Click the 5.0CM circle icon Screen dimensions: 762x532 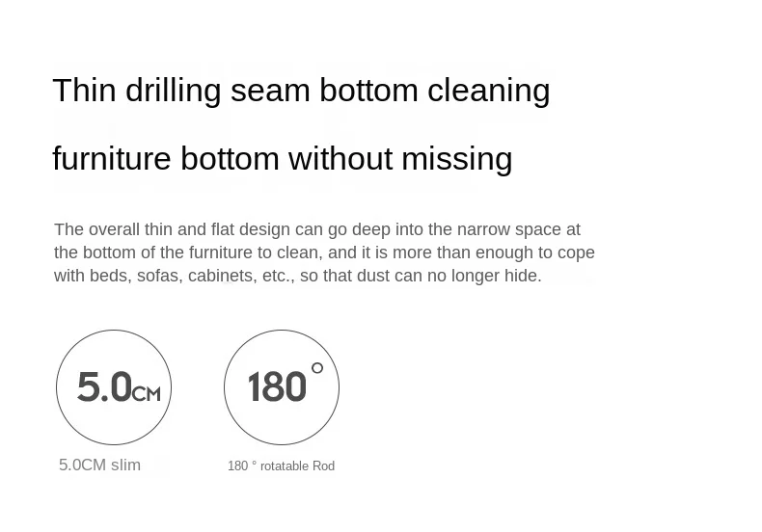click(114, 387)
